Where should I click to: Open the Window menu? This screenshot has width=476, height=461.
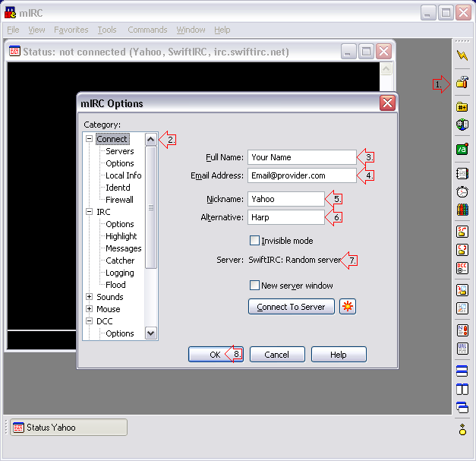tap(191, 30)
